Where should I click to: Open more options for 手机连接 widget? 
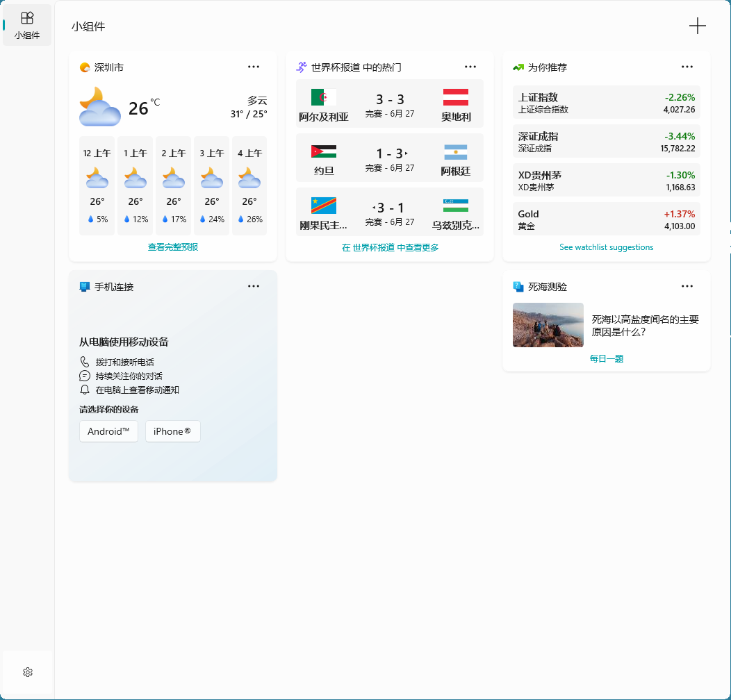click(x=254, y=286)
